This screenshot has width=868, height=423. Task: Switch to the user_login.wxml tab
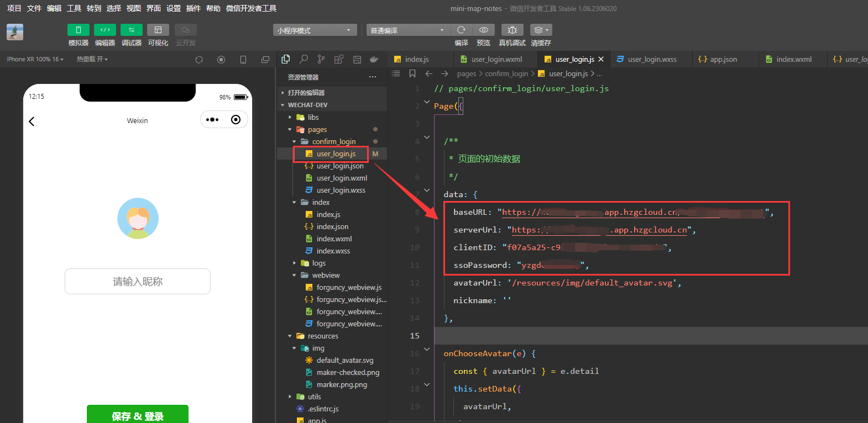tap(495, 59)
